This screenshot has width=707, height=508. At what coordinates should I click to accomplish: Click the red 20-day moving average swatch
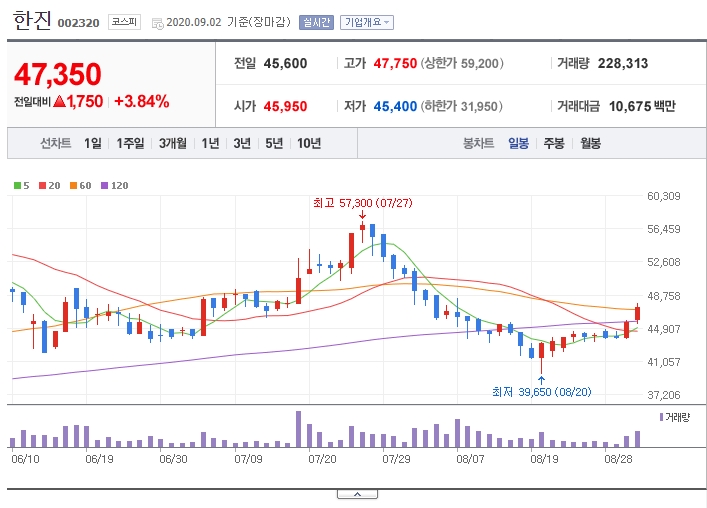pyautogui.click(x=42, y=185)
